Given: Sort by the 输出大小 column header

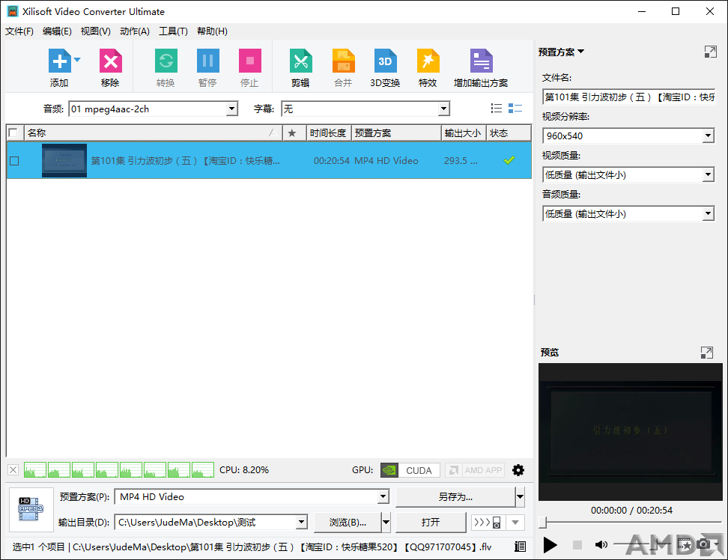Looking at the screenshot, I should click(x=463, y=133).
